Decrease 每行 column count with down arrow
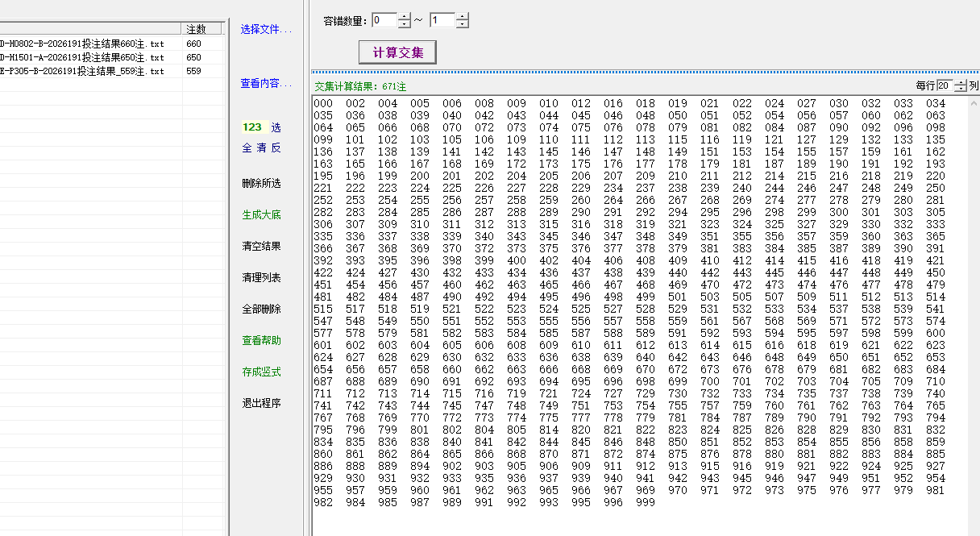Screen dimensions: 980x536 (960, 89)
